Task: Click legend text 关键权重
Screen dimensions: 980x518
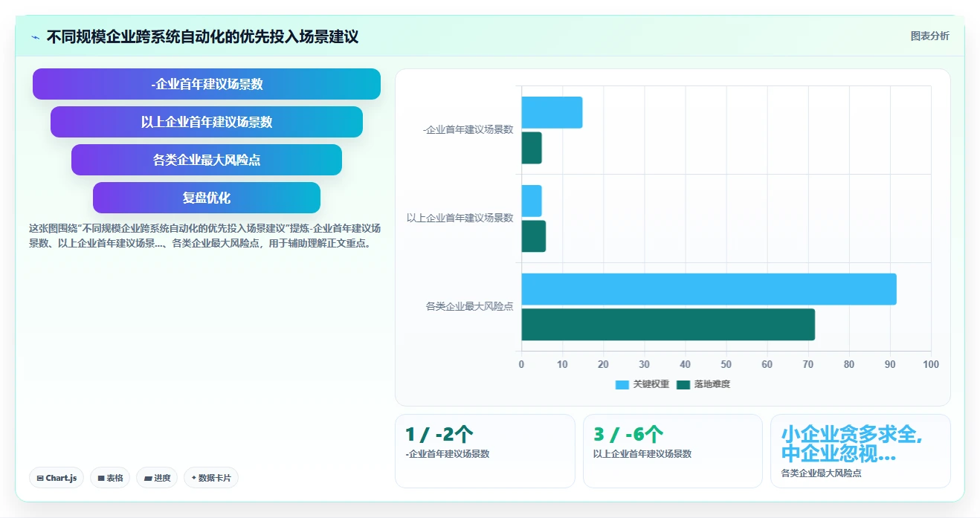Action: (651, 385)
